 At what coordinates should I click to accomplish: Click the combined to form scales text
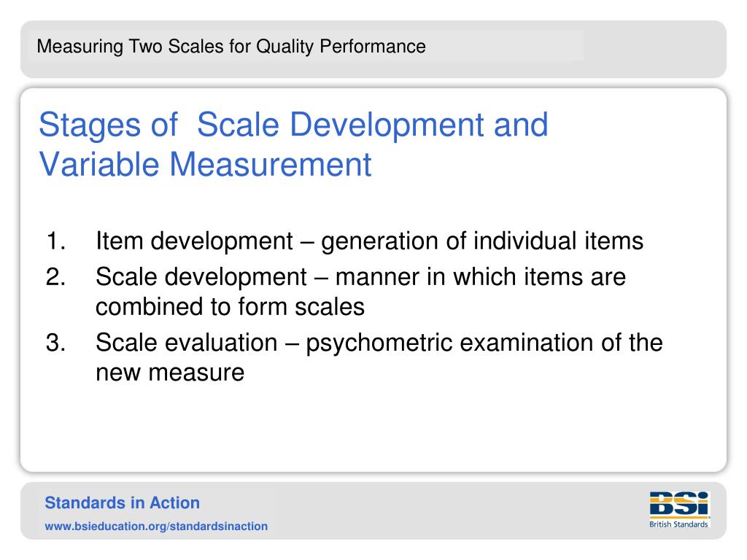(x=230, y=306)
